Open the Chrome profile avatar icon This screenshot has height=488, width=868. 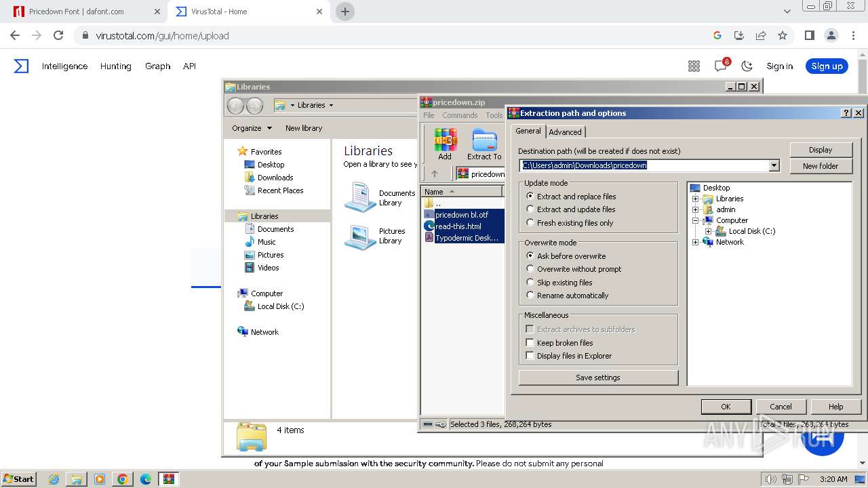831,35
